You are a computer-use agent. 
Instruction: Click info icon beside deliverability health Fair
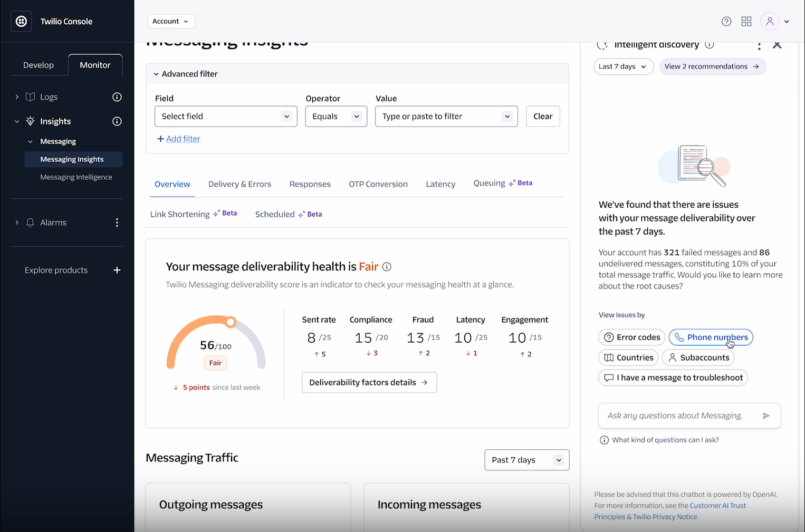tap(387, 267)
